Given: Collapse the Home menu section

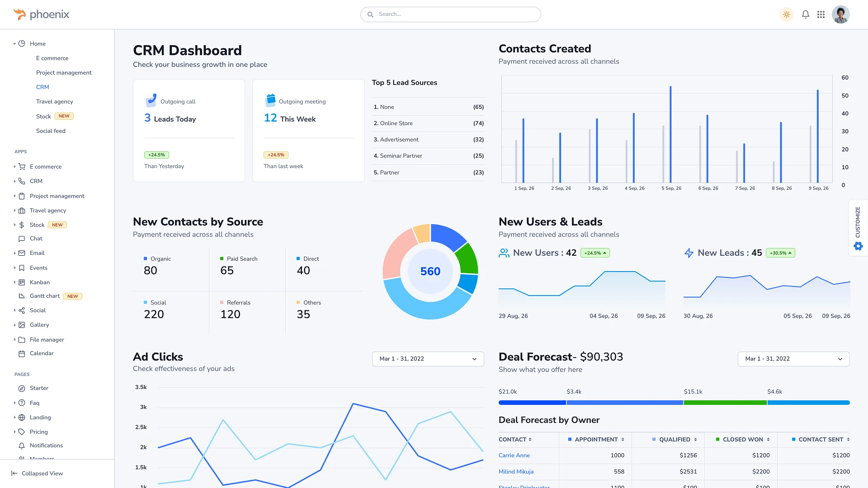Looking at the screenshot, I should [x=14, y=44].
